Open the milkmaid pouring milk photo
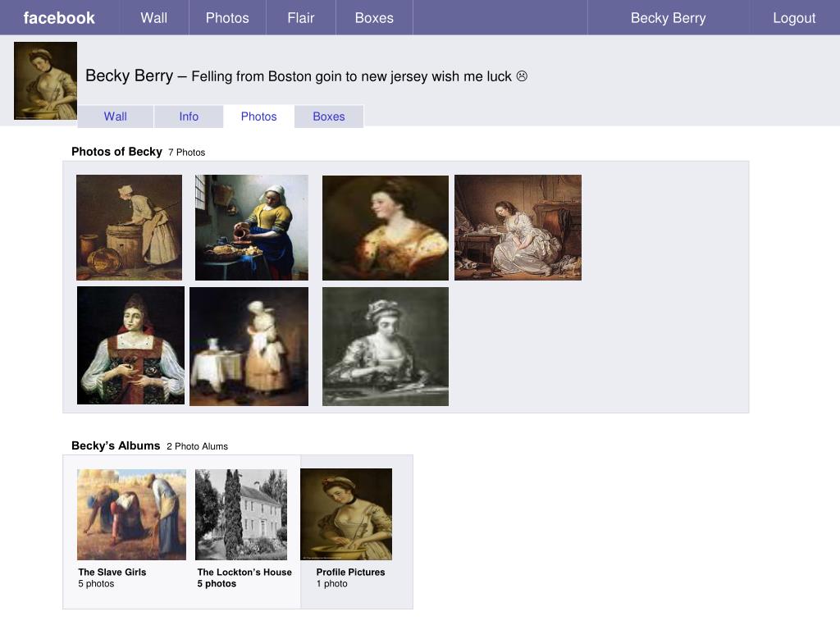 [x=252, y=227]
